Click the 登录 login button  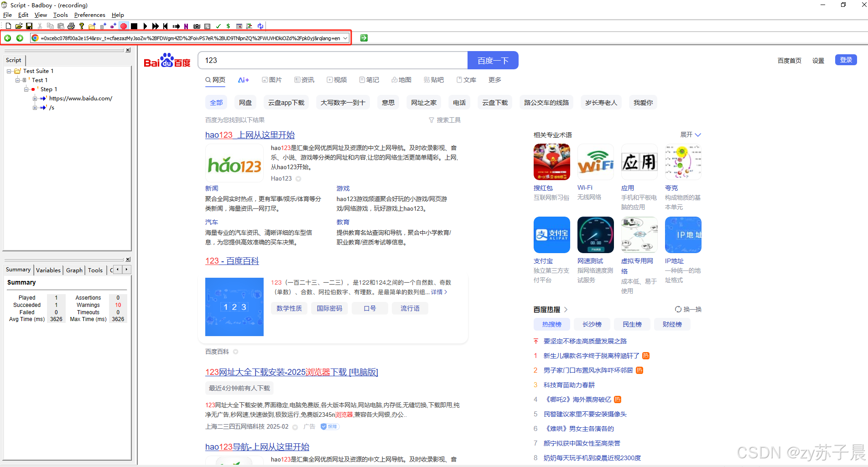point(846,60)
